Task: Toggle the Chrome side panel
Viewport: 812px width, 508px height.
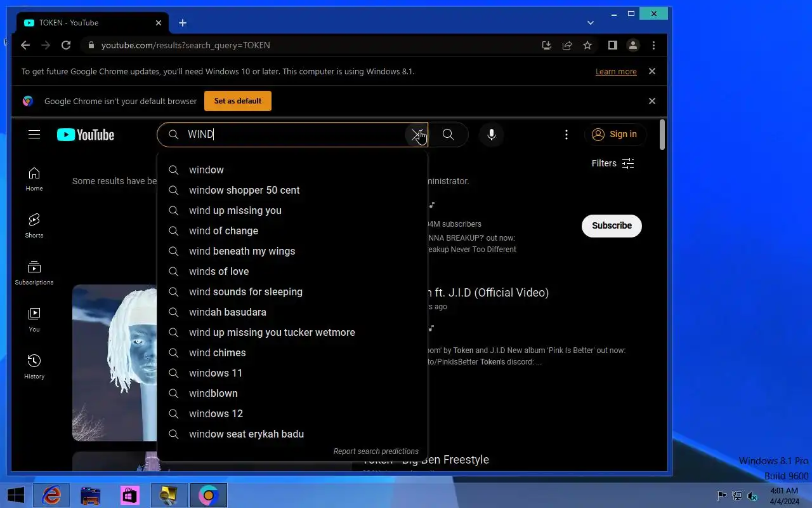Action: click(x=612, y=45)
